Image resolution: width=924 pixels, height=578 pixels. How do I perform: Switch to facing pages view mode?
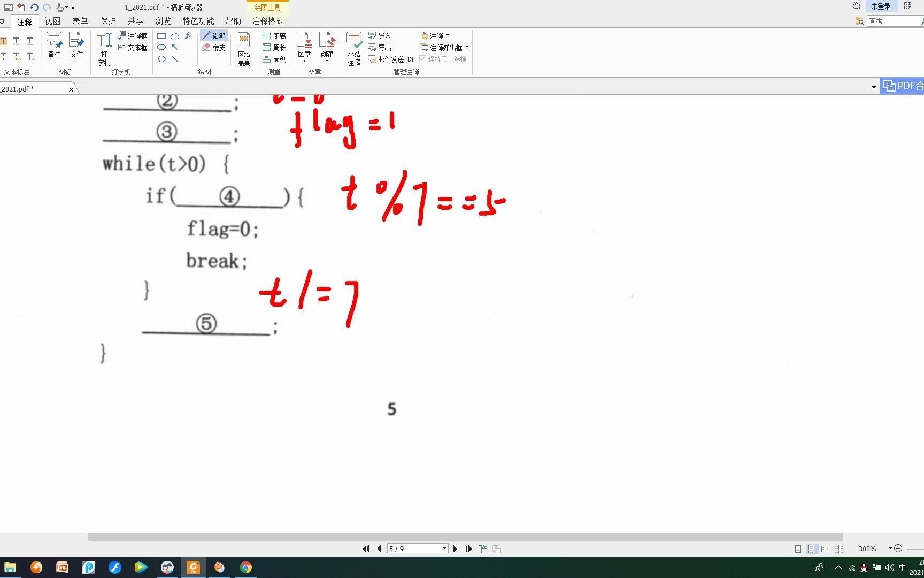(x=826, y=549)
